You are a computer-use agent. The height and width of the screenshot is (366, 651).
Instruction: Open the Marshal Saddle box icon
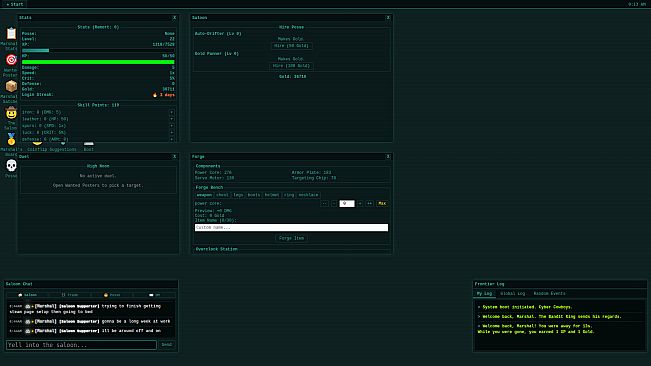pyautogui.click(x=11, y=86)
